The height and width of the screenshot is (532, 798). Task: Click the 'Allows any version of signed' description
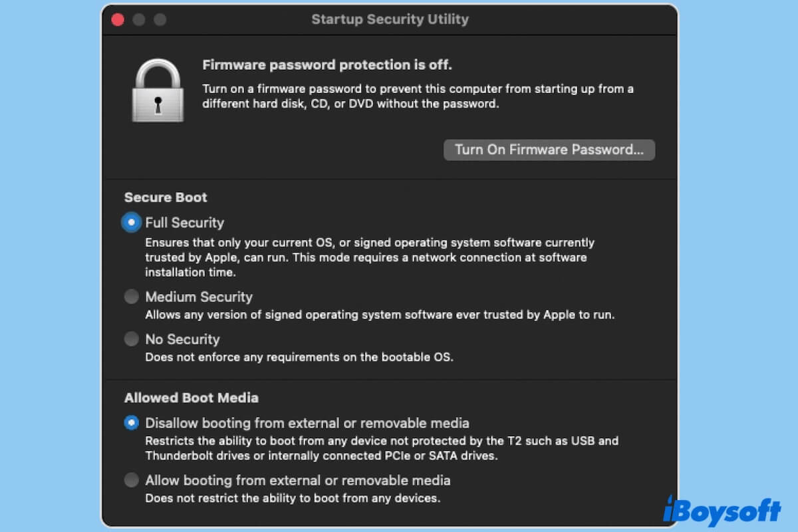tap(380, 315)
